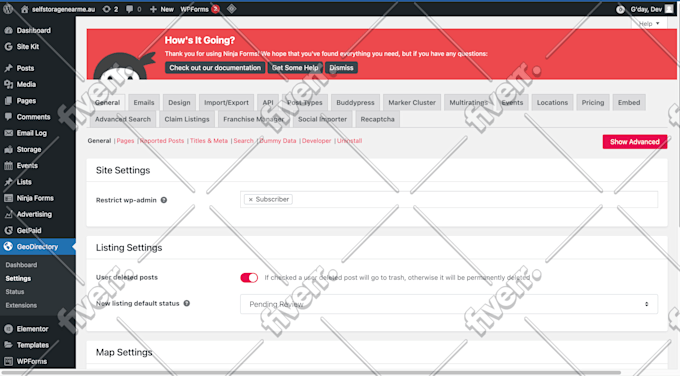Click help icon beside Restrict wp-admin
Image resolution: width=680 pixels, height=376 pixels.
point(164,200)
